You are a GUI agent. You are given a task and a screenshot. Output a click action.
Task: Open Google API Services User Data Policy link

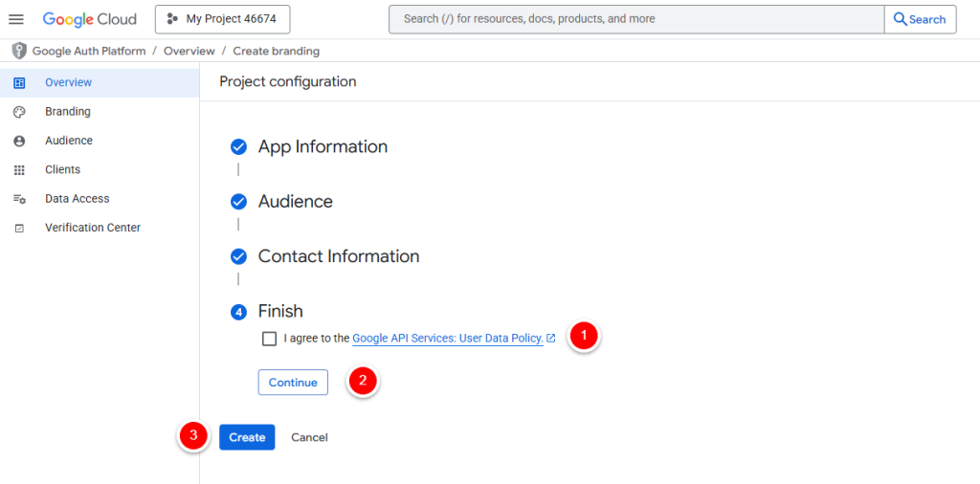(x=448, y=339)
